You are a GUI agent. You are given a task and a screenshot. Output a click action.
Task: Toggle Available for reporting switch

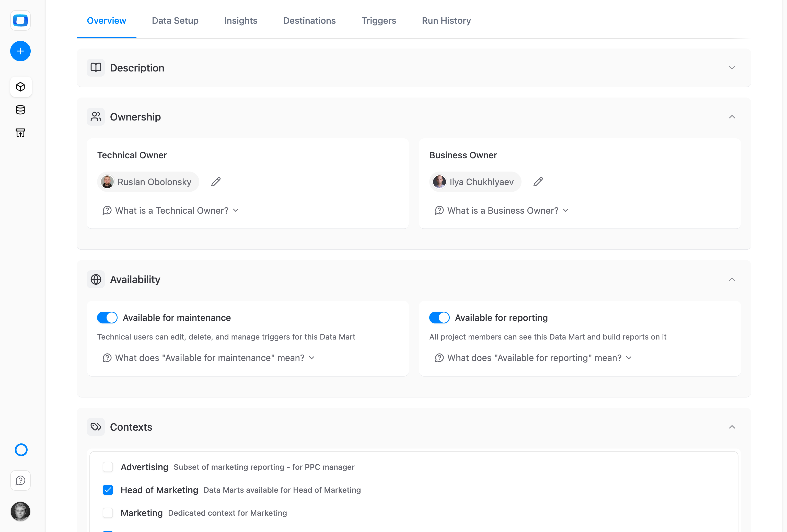[439, 318]
